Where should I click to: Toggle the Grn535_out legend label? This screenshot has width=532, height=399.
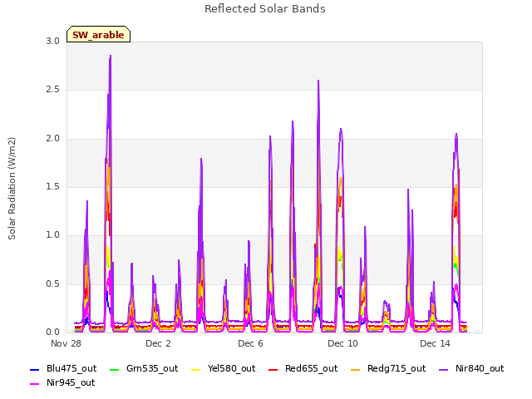tap(152, 369)
